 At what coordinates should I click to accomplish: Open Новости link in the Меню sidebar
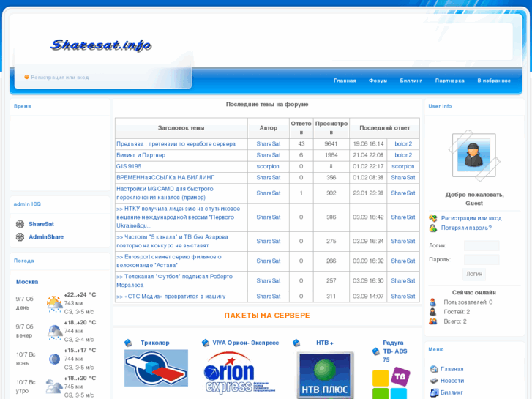click(x=452, y=381)
